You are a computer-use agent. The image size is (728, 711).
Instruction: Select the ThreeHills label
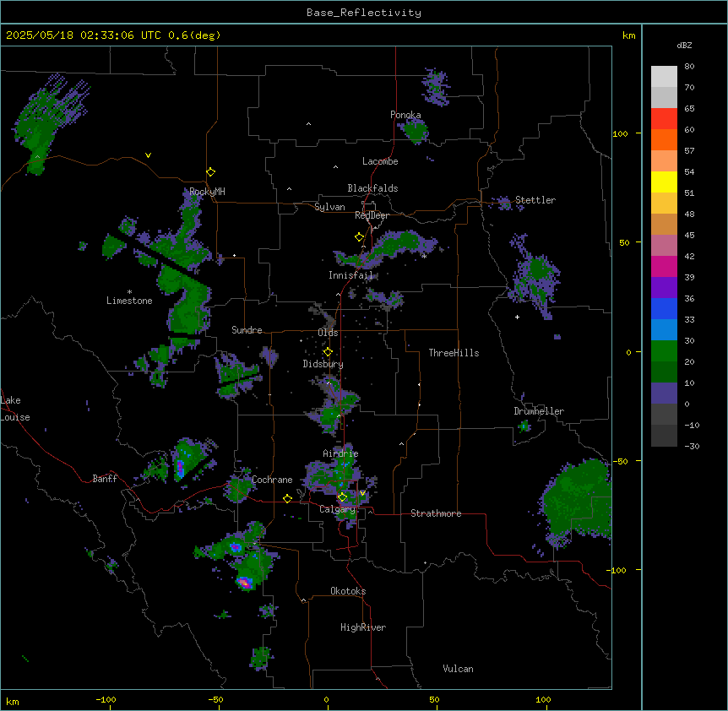tap(454, 353)
